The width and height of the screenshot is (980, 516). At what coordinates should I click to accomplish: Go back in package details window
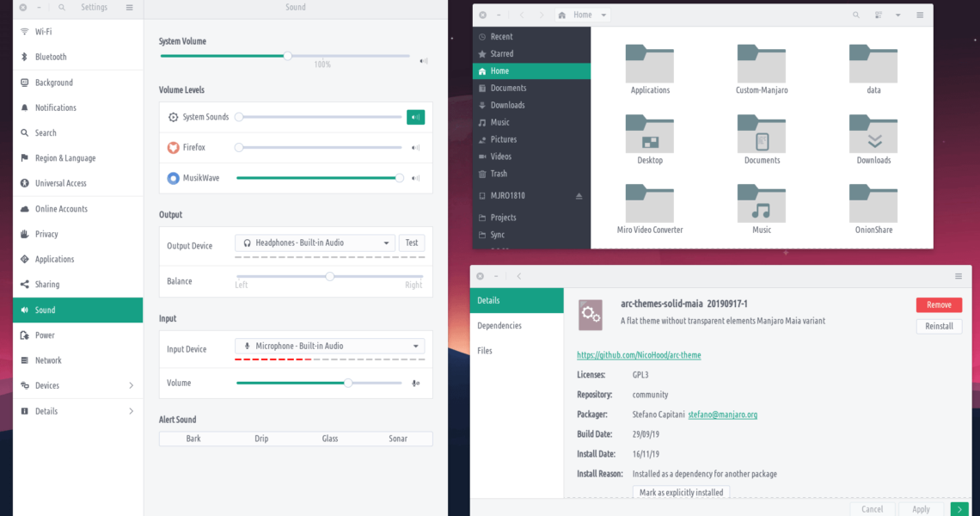519,276
